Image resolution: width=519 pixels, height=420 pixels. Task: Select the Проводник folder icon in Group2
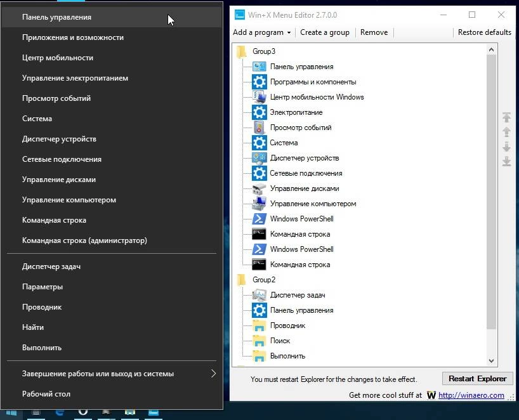pos(259,325)
